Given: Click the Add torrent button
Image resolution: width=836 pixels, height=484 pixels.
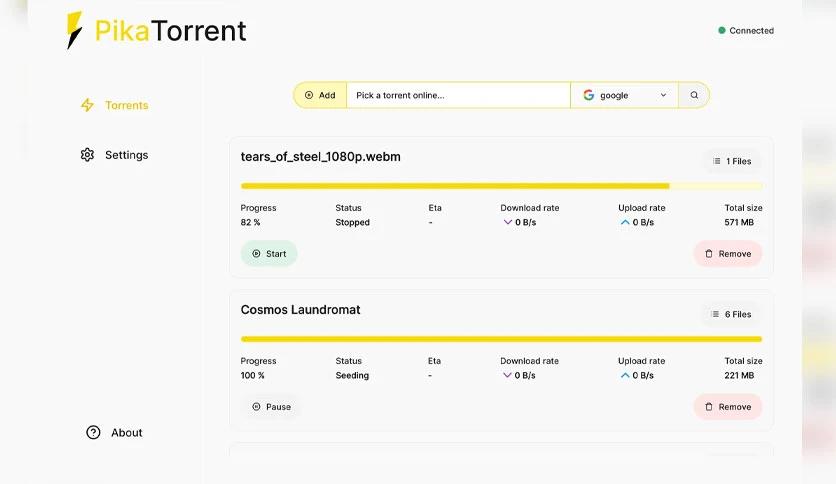Looking at the screenshot, I should click(x=320, y=95).
